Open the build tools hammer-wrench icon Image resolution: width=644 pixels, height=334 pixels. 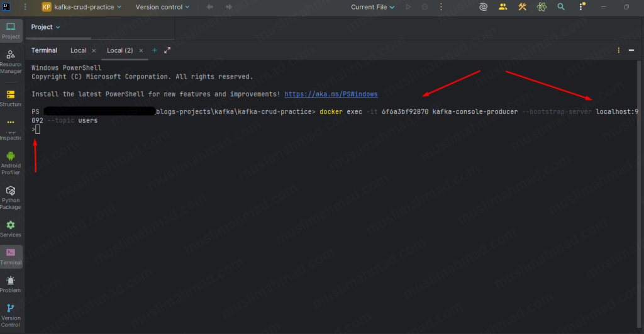tap(522, 7)
